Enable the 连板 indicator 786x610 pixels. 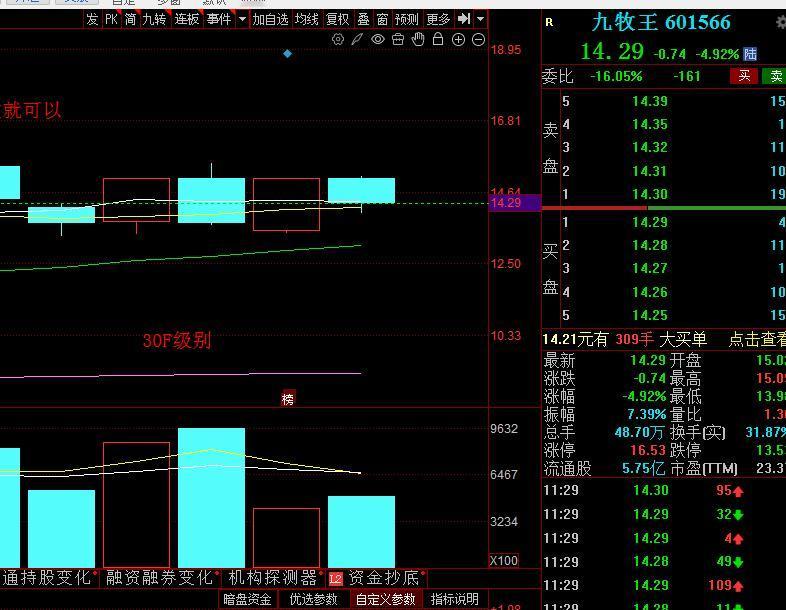(186, 19)
